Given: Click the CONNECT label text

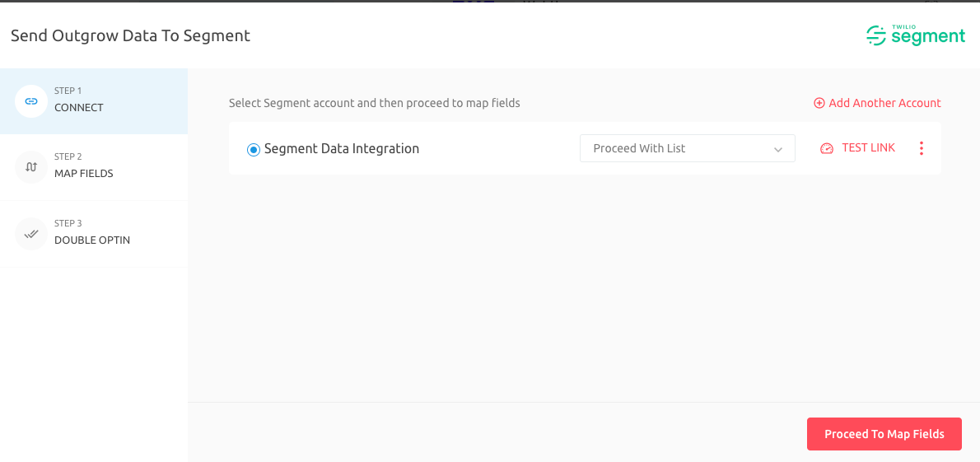Looking at the screenshot, I should click(79, 108).
